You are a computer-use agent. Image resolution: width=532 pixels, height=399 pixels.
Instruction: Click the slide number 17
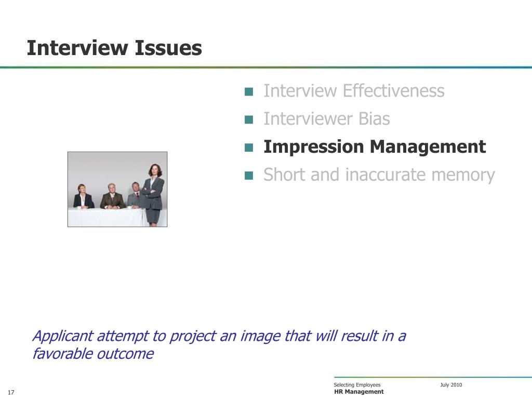coord(11,392)
